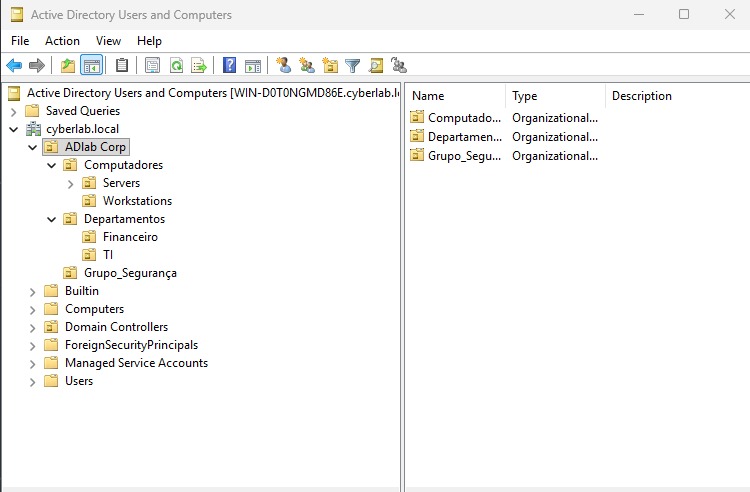Create new organizational unit toolbar icon
Image resolution: width=750 pixels, height=492 pixels.
tap(330, 65)
